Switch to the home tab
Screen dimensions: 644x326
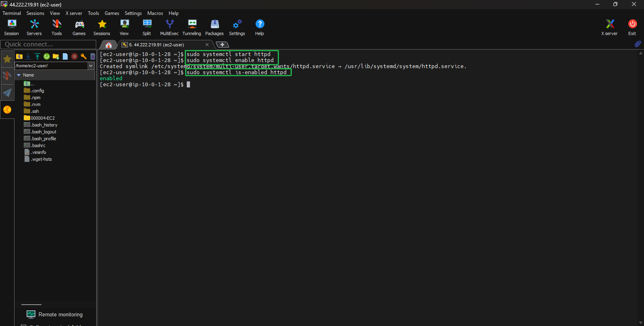coord(109,45)
